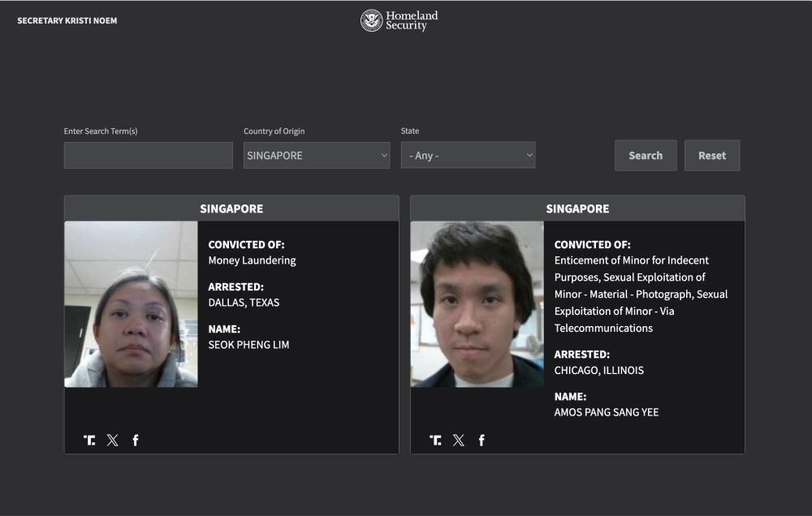812x516 pixels.
Task: Share Seok Pheng Lim's card on Facebook
Action: point(136,440)
